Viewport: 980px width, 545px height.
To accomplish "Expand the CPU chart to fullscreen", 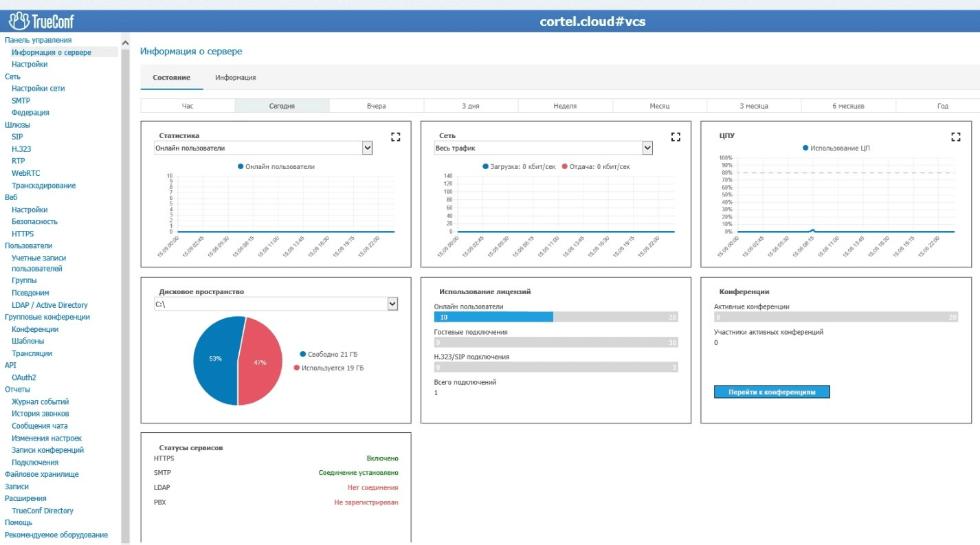I will click(955, 137).
